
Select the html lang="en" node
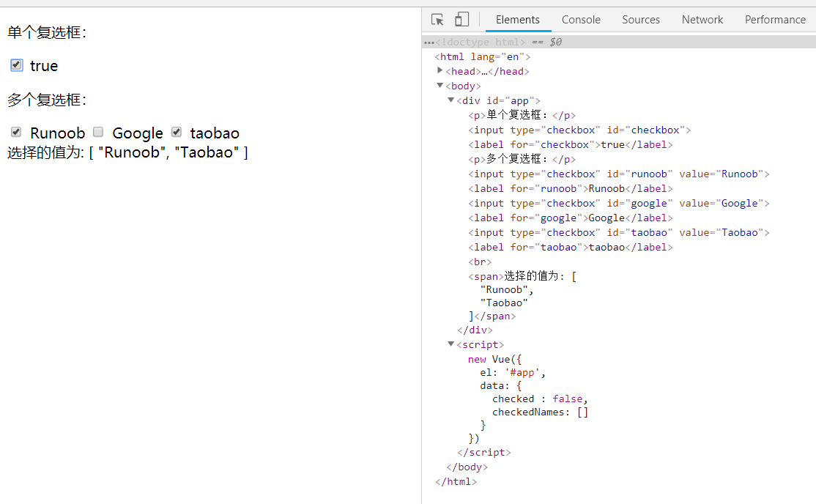click(x=483, y=56)
